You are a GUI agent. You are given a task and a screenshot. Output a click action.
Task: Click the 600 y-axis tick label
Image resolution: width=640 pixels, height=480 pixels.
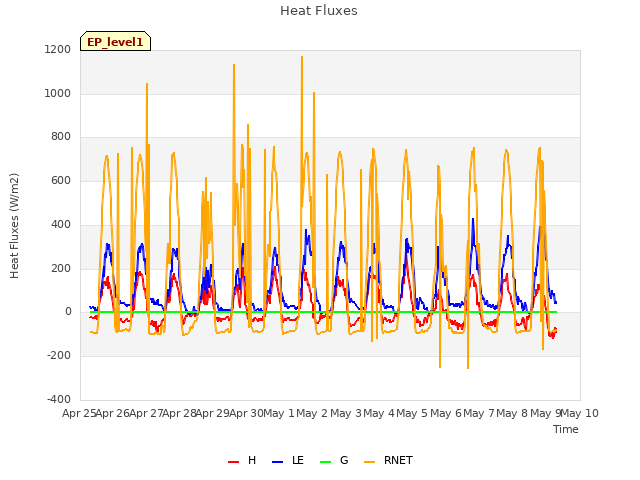pyautogui.click(x=61, y=181)
